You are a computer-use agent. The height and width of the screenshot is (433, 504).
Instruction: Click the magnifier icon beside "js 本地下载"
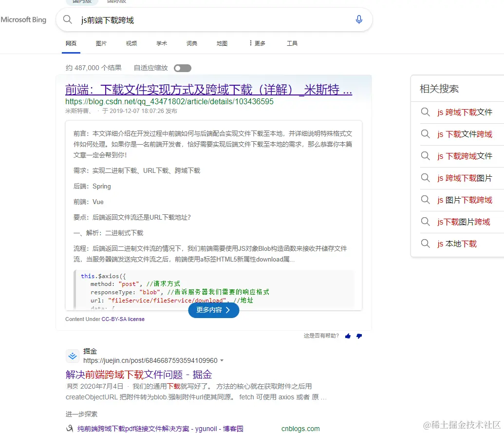coord(425,244)
